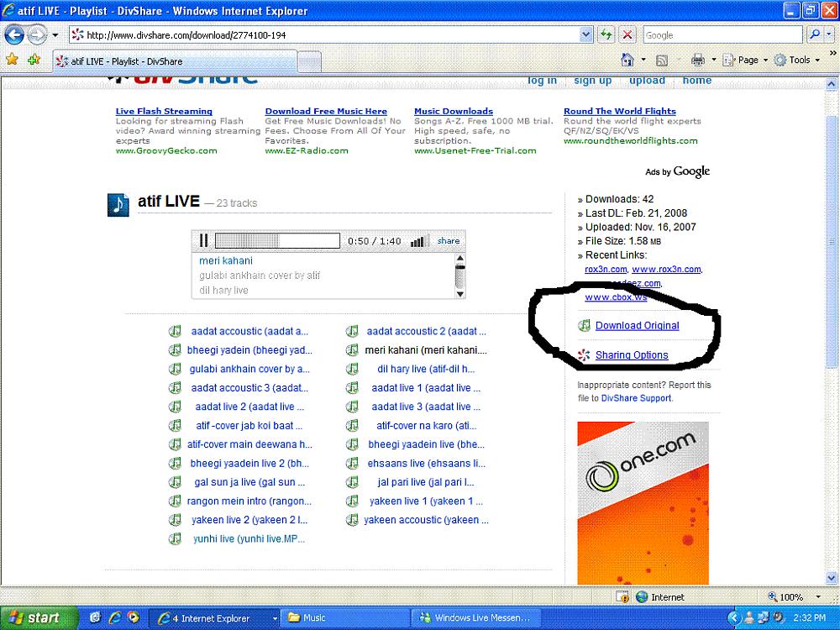Click the atif-cover jab koi baat track
This screenshot has width=840, height=630.
point(249,426)
